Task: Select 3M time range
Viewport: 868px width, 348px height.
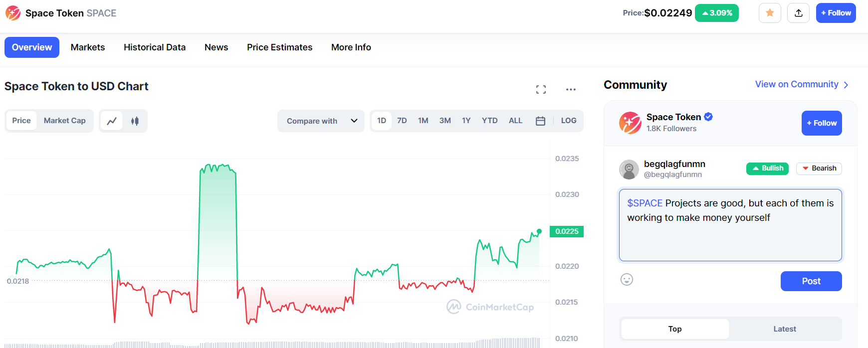Action: (445, 121)
